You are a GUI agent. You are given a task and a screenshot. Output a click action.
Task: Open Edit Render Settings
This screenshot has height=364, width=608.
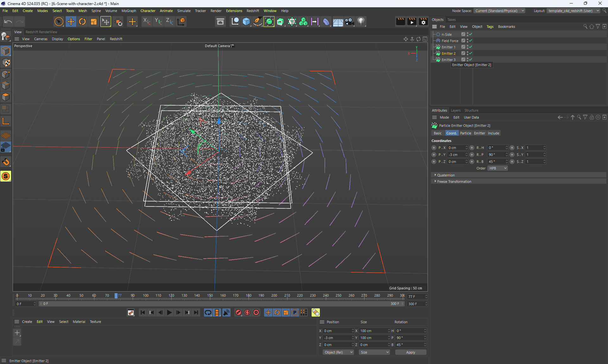(x=423, y=22)
